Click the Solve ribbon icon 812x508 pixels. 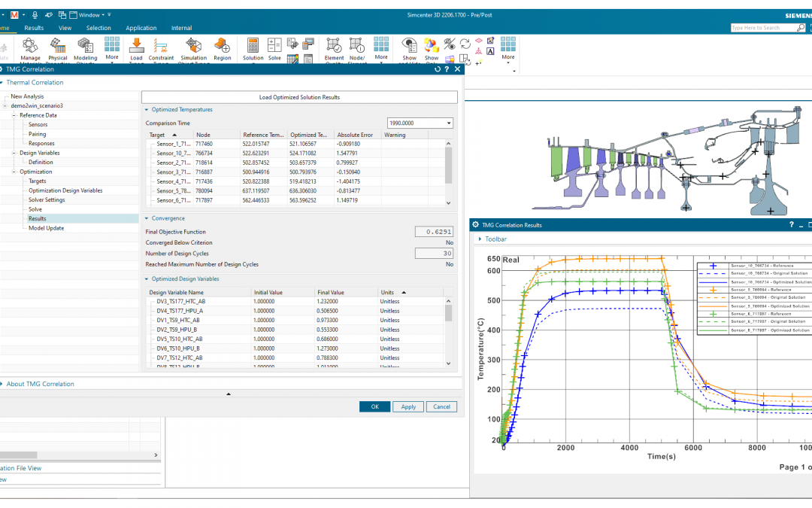(274, 49)
